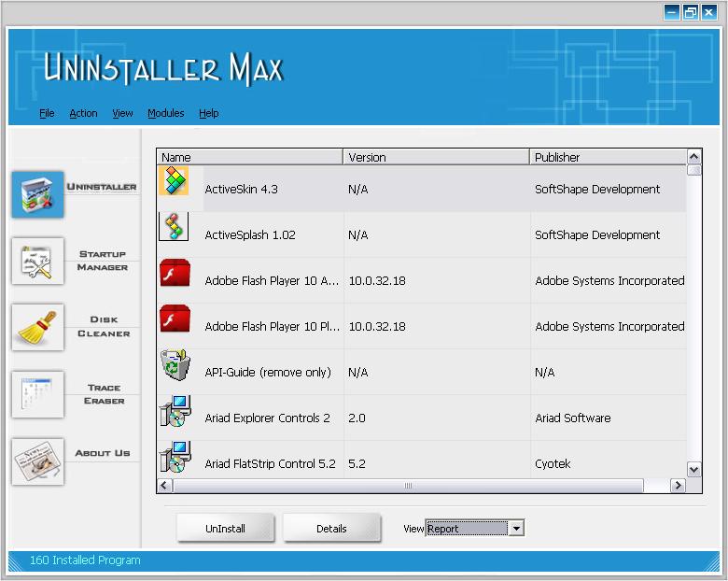Viewport: 728px width, 581px height.
Task: Select the ActiveSkin 4.3 row name
Action: (x=241, y=190)
